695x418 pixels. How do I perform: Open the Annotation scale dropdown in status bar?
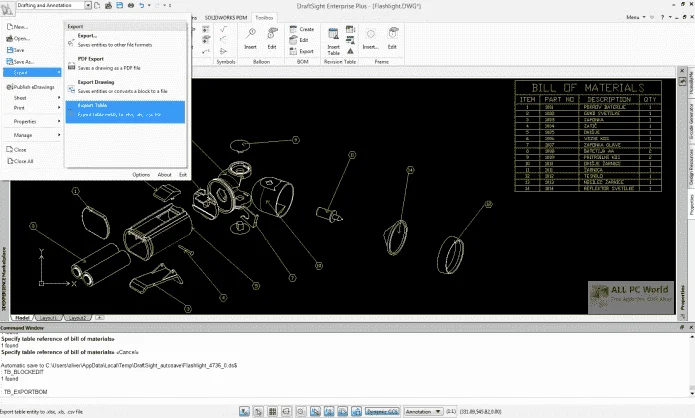tap(423, 411)
